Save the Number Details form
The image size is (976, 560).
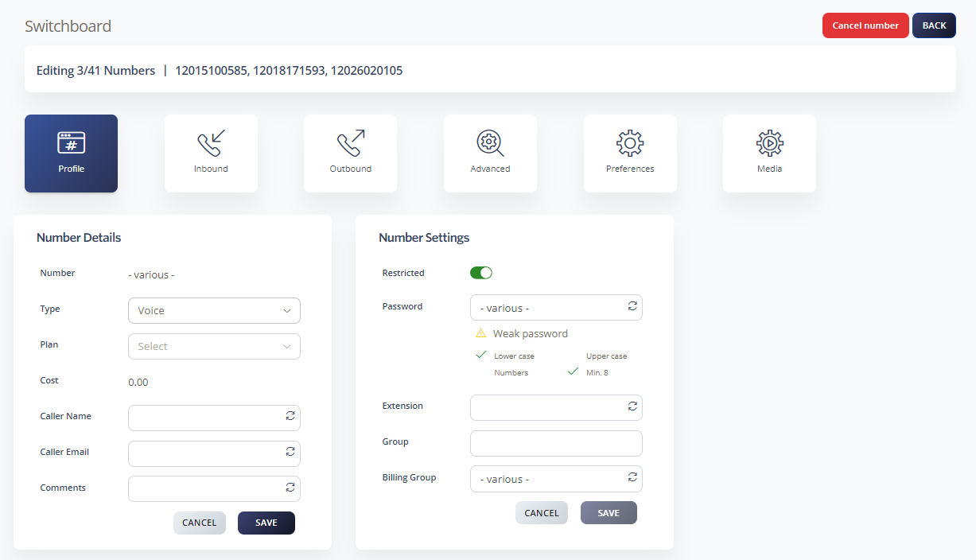pos(266,523)
